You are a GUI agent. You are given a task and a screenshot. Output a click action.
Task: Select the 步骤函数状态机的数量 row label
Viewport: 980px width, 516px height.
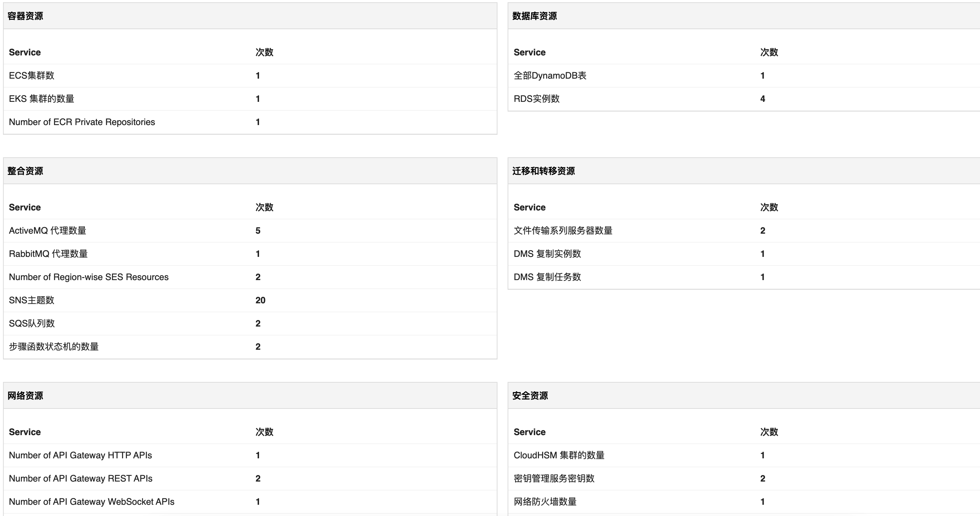pyautogui.click(x=54, y=346)
